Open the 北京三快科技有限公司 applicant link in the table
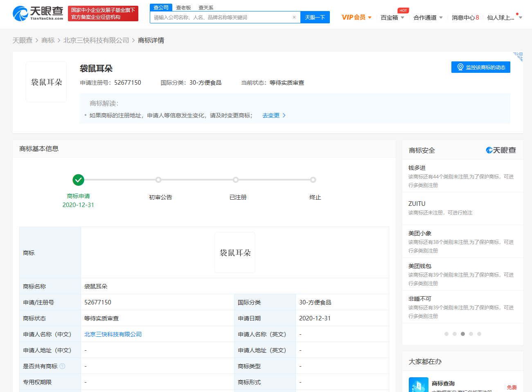 click(113, 334)
